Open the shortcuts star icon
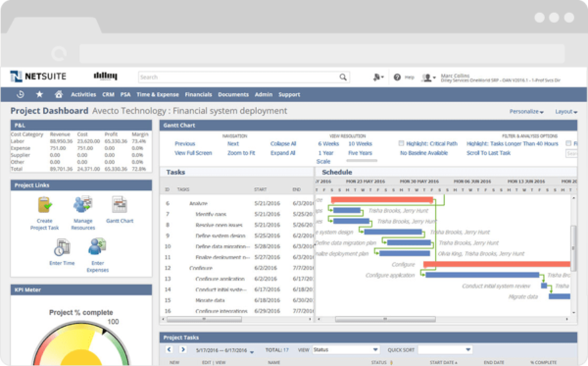Viewport: 588px width, 366px height. click(39, 94)
